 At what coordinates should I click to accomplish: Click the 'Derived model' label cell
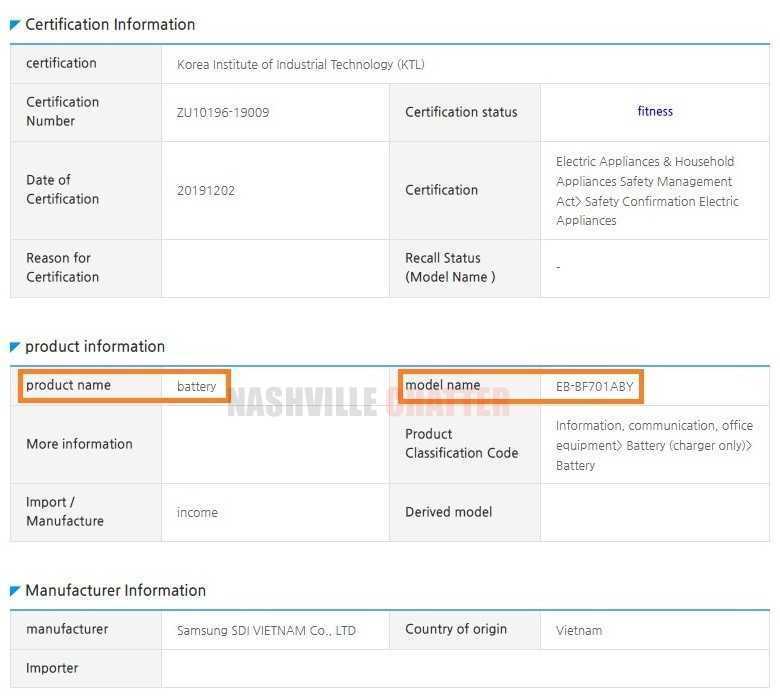click(448, 511)
